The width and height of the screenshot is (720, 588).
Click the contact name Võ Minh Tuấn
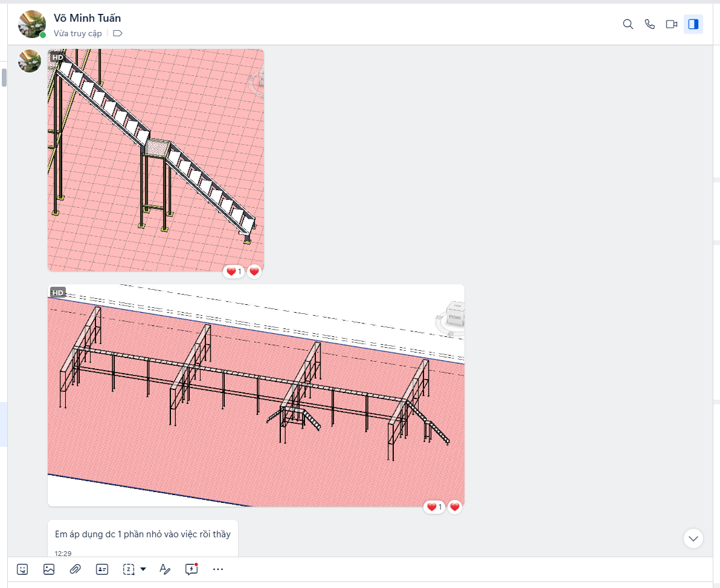[x=87, y=18]
